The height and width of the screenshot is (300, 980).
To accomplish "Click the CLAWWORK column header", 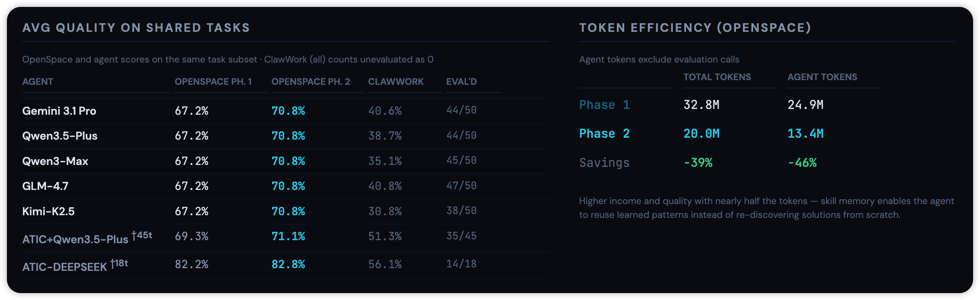I will pyautogui.click(x=396, y=82).
